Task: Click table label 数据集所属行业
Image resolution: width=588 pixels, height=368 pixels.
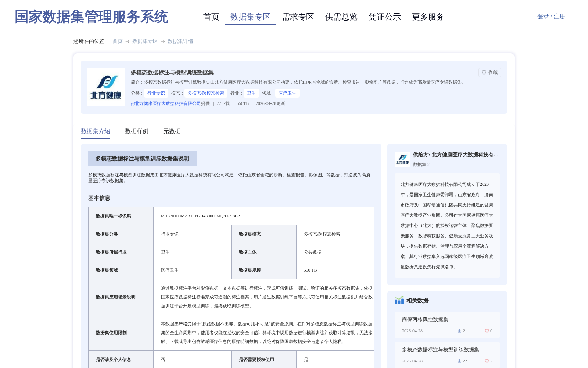Action: 111,252
